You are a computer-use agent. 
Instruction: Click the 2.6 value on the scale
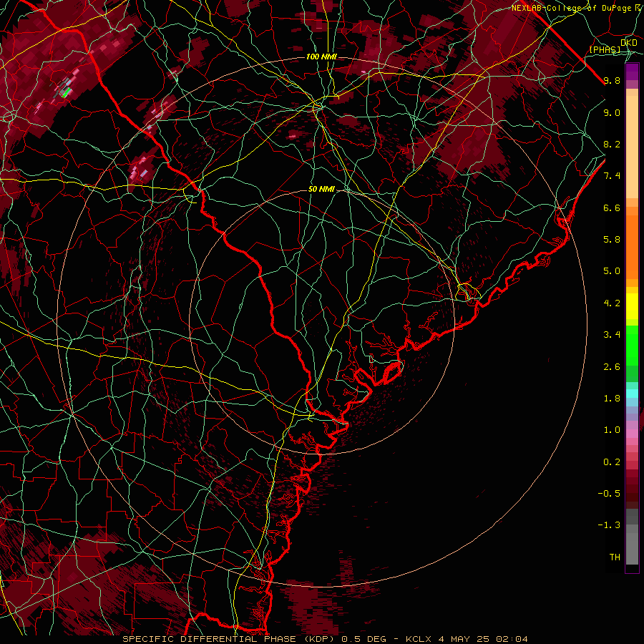coord(612,367)
